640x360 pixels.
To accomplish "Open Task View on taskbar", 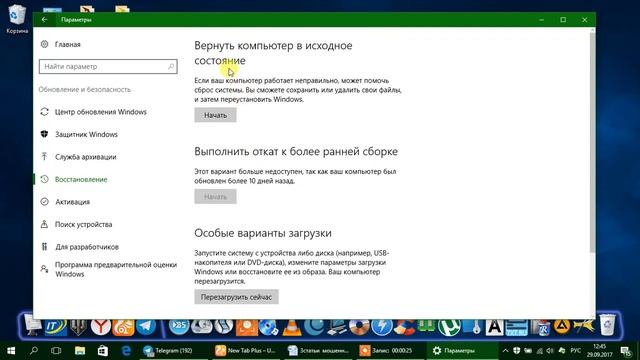I will [x=56, y=351].
